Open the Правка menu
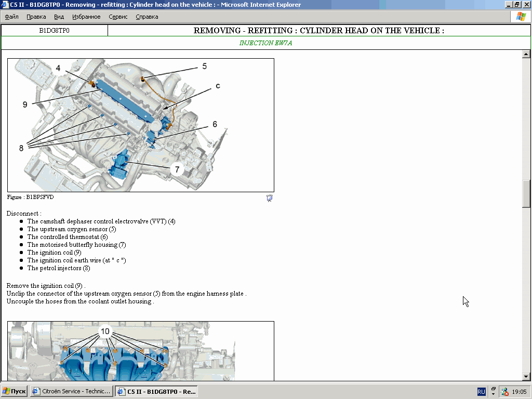This screenshot has width=532, height=399. pos(36,17)
